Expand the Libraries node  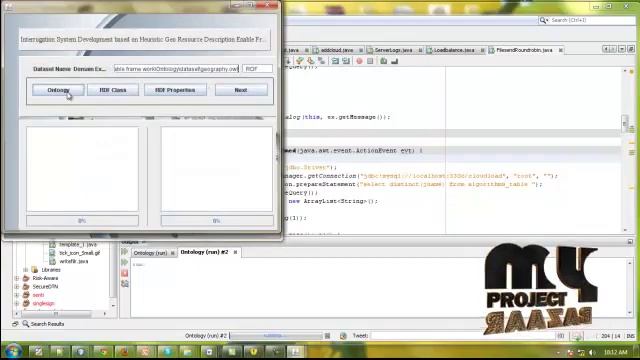coord(25,270)
